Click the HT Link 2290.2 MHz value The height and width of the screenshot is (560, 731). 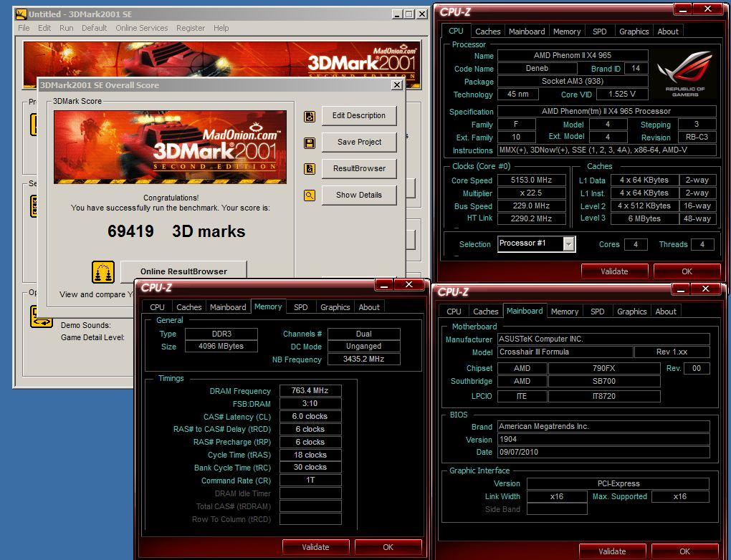(532, 218)
